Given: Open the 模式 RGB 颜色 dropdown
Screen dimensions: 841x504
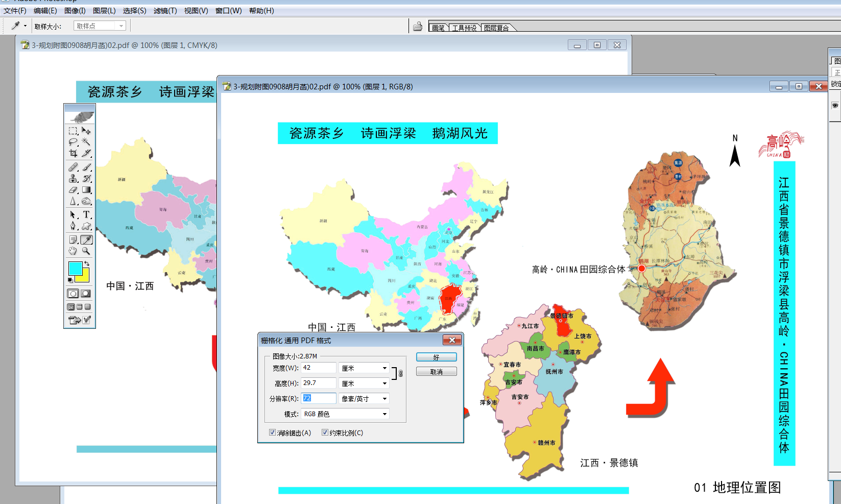Looking at the screenshot, I should [345, 414].
